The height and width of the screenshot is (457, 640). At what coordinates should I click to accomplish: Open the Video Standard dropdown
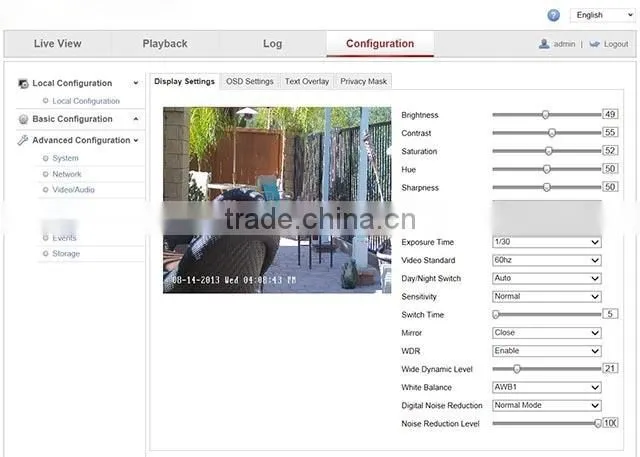point(547,260)
